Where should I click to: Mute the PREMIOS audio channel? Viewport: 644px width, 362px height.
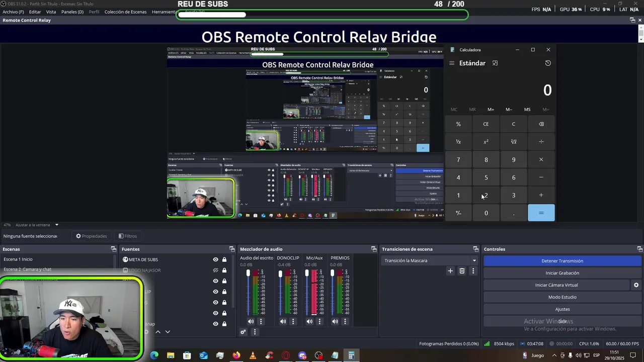[x=335, y=321]
